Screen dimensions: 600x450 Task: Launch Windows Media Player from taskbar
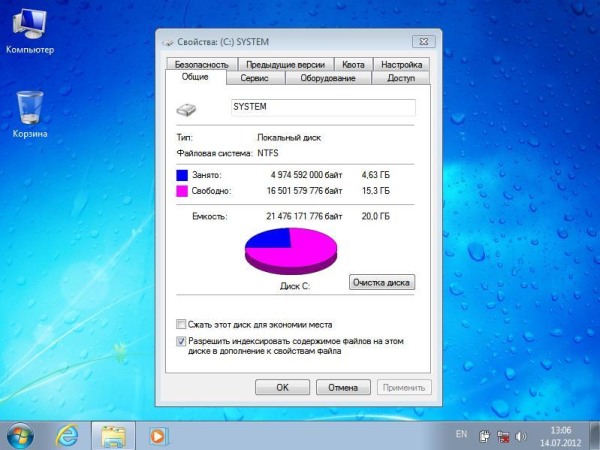point(157,435)
